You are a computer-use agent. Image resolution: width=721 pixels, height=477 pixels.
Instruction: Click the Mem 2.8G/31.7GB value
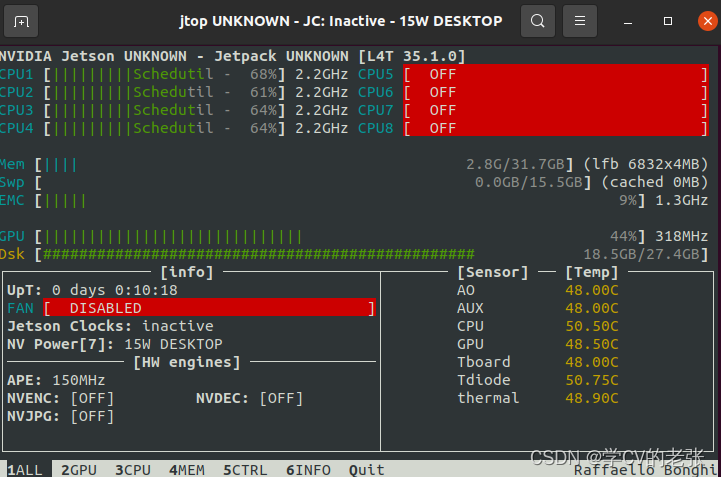(515, 164)
